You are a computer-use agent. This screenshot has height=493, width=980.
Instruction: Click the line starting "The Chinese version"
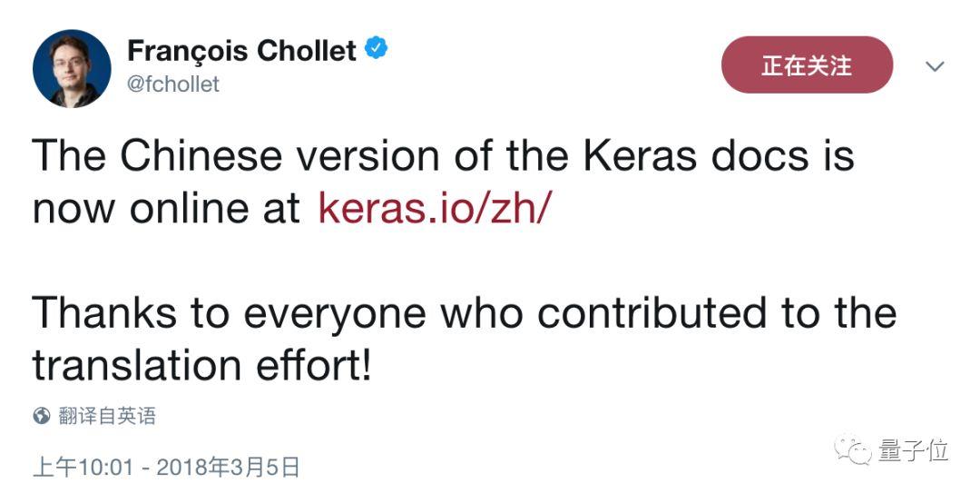pyautogui.click(x=443, y=156)
